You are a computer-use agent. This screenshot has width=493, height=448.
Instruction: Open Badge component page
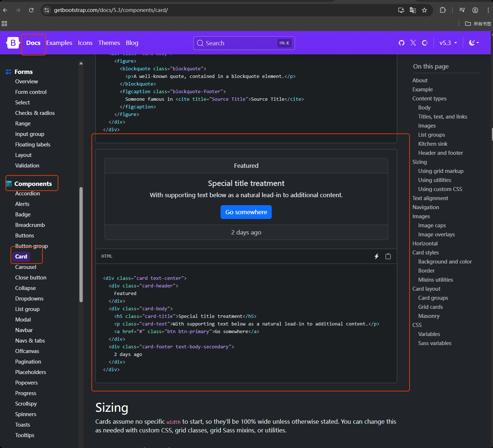[x=23, y=215]
